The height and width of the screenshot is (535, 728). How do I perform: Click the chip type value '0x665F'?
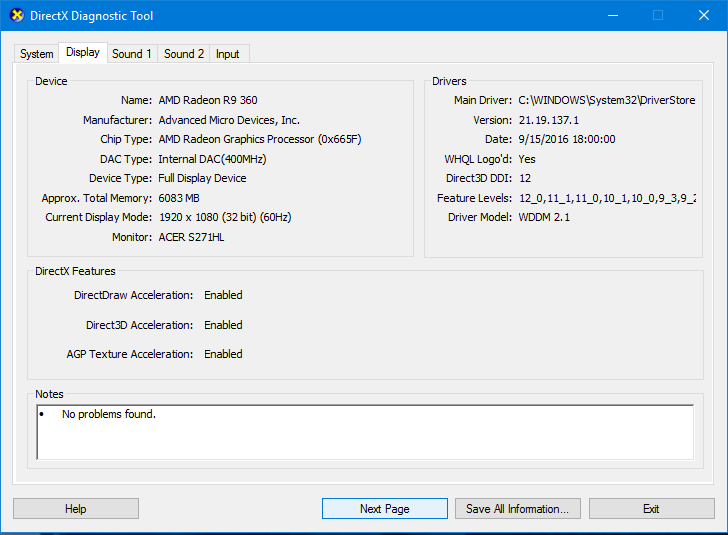point(339,139)
